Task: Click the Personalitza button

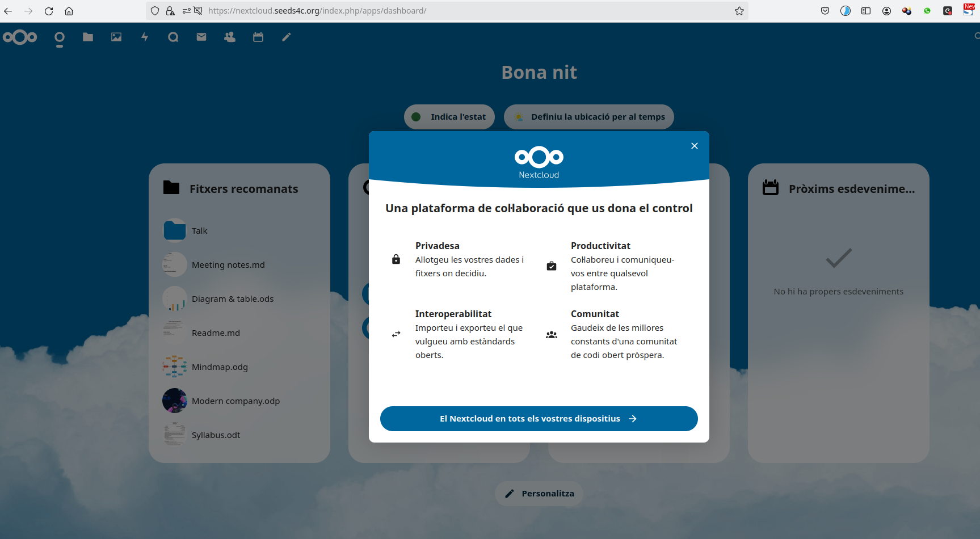Action: click(539, 494)
